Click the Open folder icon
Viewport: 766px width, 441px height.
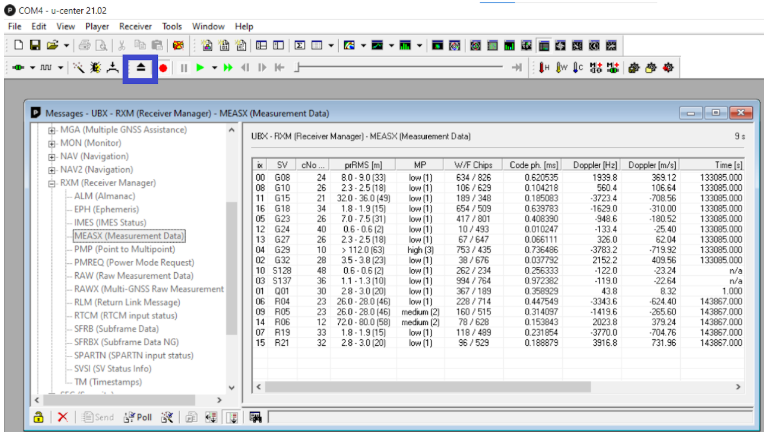[52, 45]
